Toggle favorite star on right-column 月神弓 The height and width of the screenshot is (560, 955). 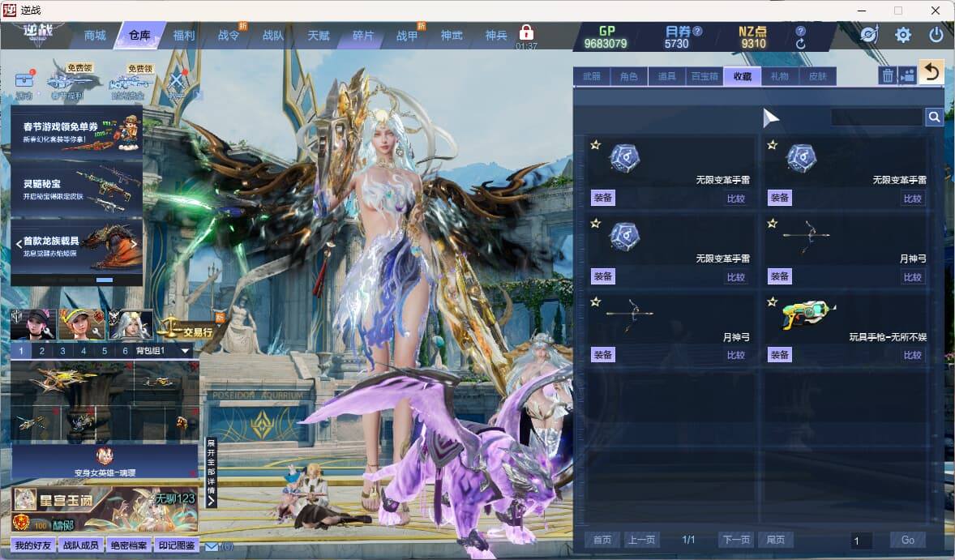coord(773,224)
